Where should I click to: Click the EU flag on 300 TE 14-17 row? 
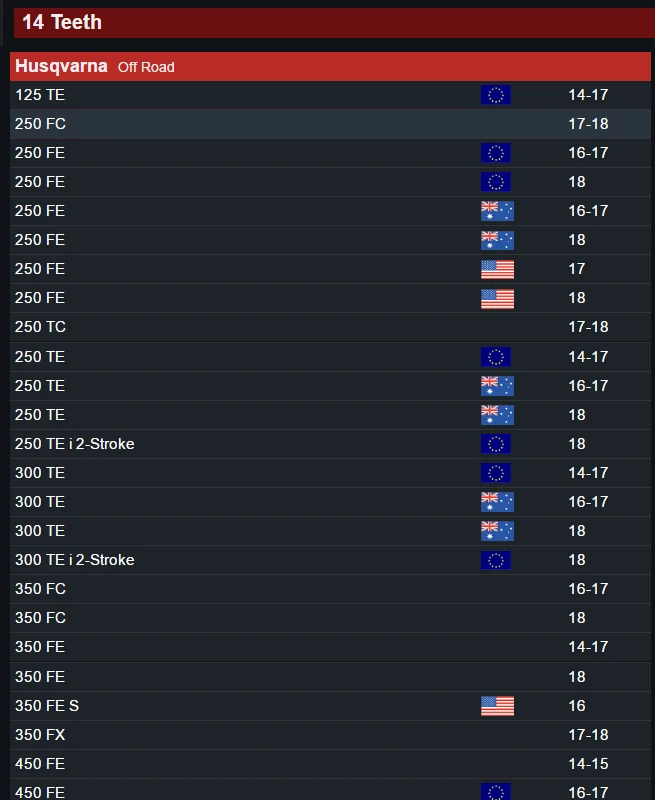pos(495,473)
